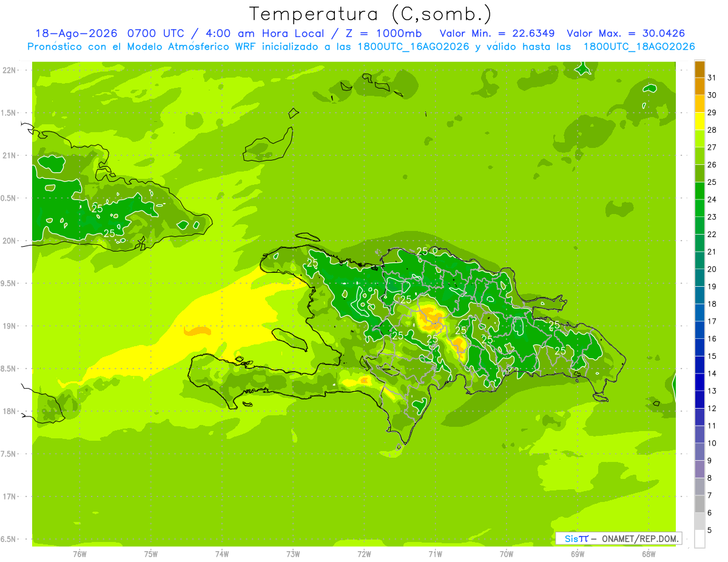This screenshot has width=728, height=562.
Task: Pick the gray legend swatch between 6 and 7
Action: click(x=699, y=504)
